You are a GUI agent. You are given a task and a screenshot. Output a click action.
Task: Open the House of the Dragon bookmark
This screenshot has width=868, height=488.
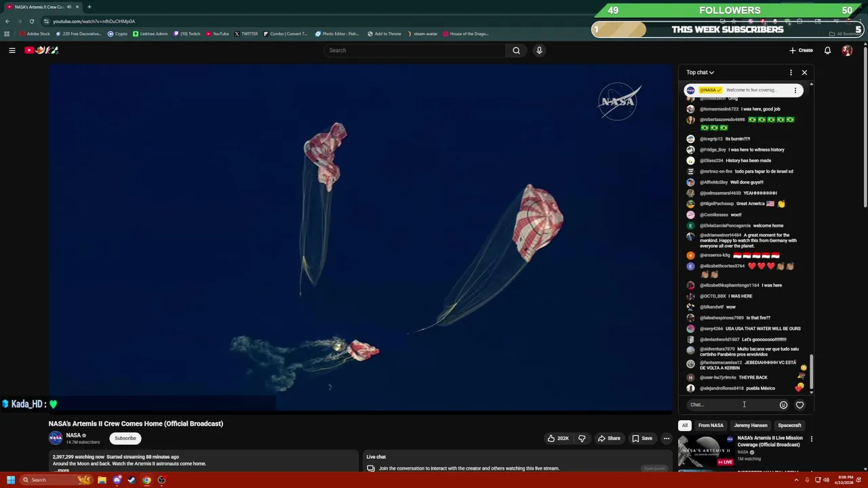(x=466, y=34)
